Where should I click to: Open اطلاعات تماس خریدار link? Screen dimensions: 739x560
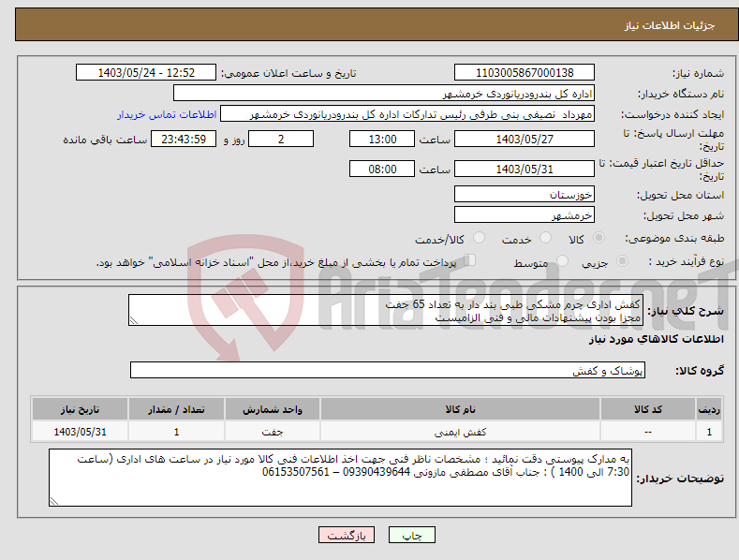coord(167,114)
